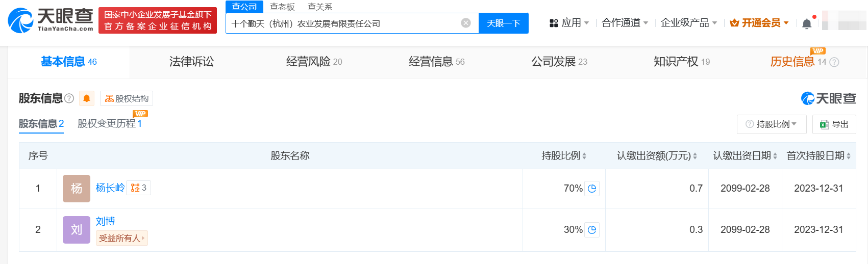
Task: Switch to the 经营风险 tab
Action: (314, 62)
